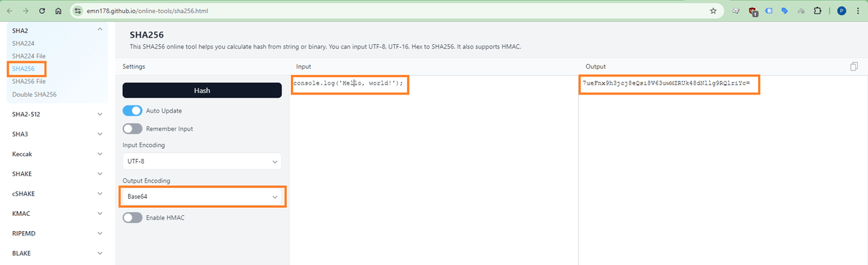Reload the page with the refresh icon

(x=42, y=11)
